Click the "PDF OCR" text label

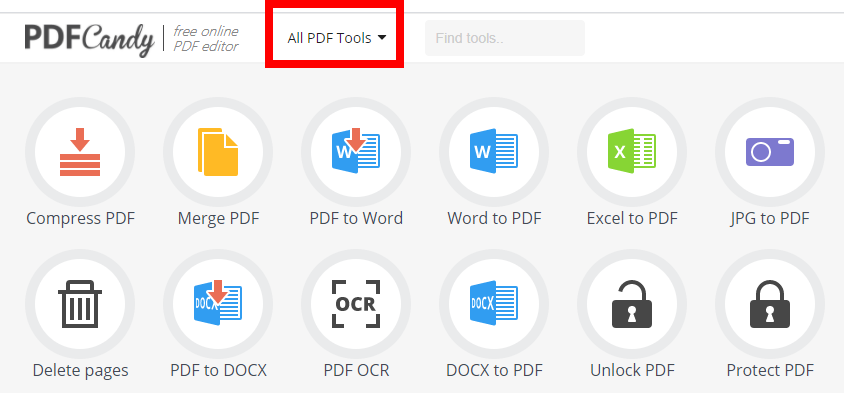pos(356,371)
